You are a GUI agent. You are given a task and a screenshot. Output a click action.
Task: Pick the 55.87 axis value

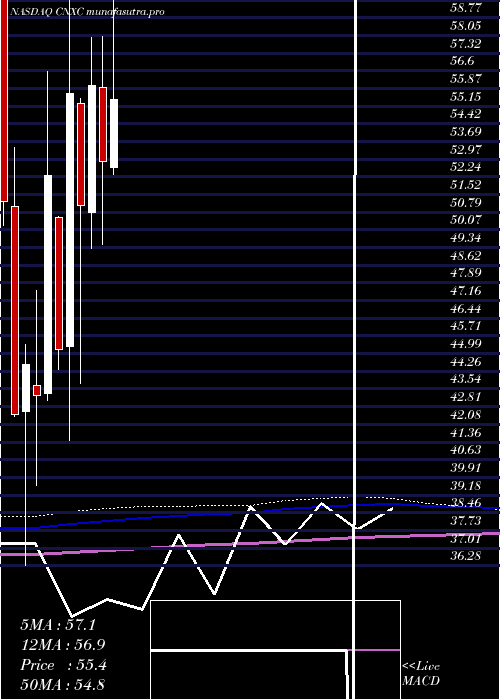[466, 79]
